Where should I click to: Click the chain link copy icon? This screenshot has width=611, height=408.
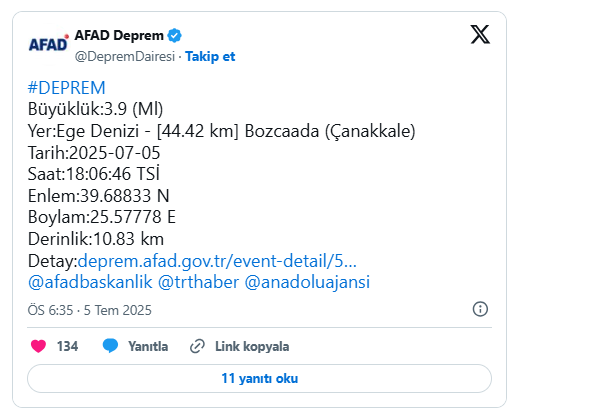click(x=197, y=346)
